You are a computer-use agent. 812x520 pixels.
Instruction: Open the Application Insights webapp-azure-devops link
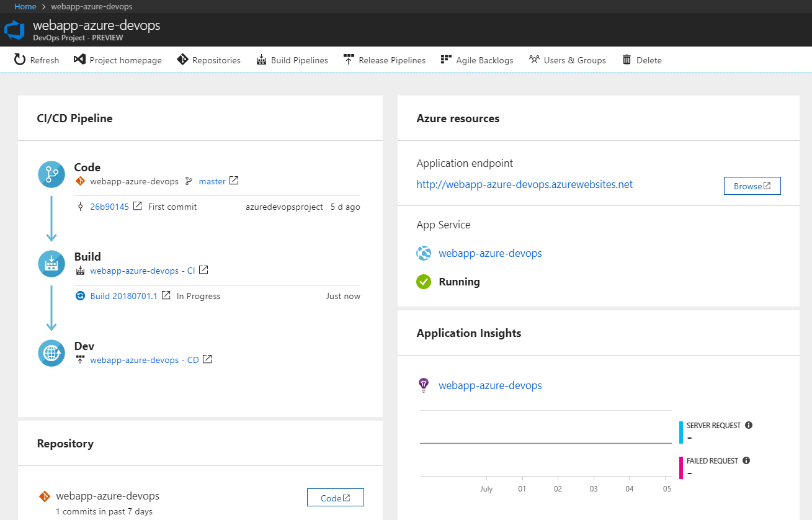490,385
